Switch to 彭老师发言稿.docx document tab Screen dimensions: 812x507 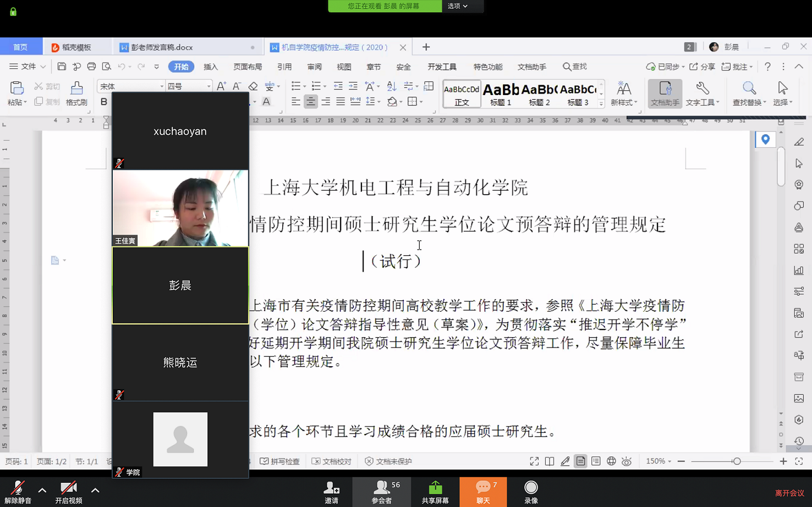[x=162, y=47]
